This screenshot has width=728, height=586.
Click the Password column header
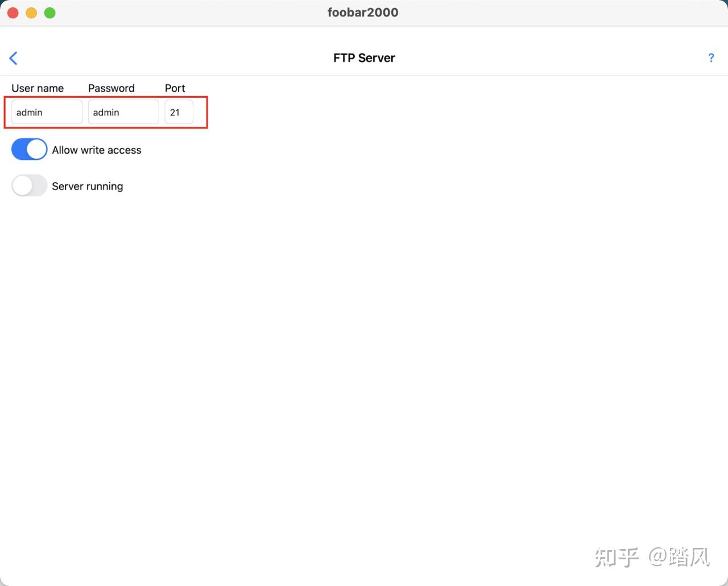click(x=111, y=88)
